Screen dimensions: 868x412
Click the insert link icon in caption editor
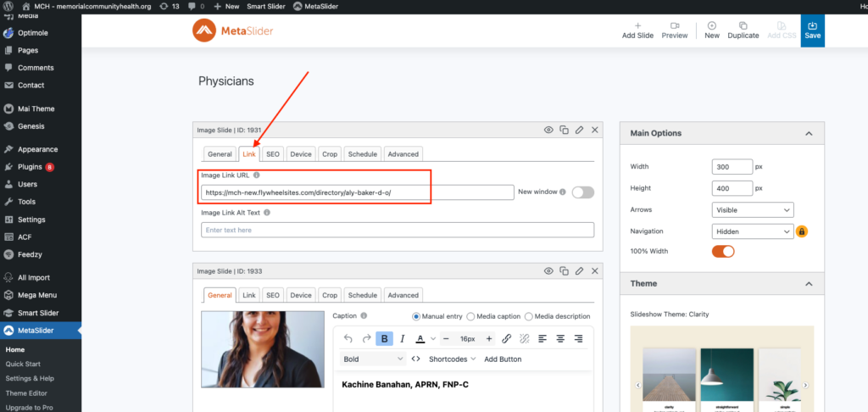[506, 338]
